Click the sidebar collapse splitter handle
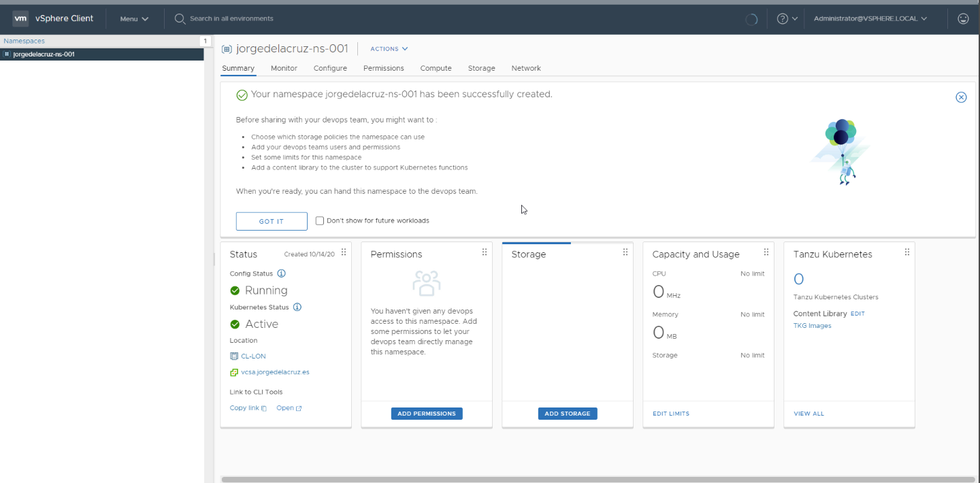 [214, 259]
